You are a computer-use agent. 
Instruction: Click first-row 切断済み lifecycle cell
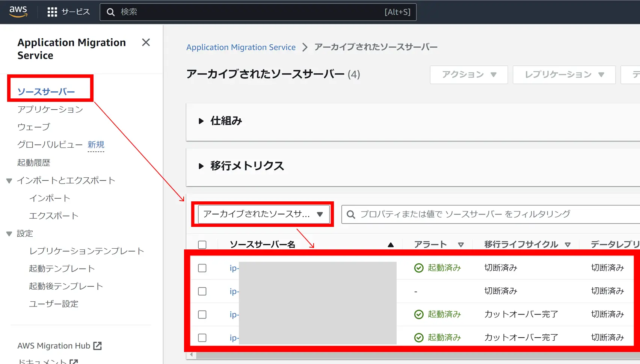(x=501, y=268)
